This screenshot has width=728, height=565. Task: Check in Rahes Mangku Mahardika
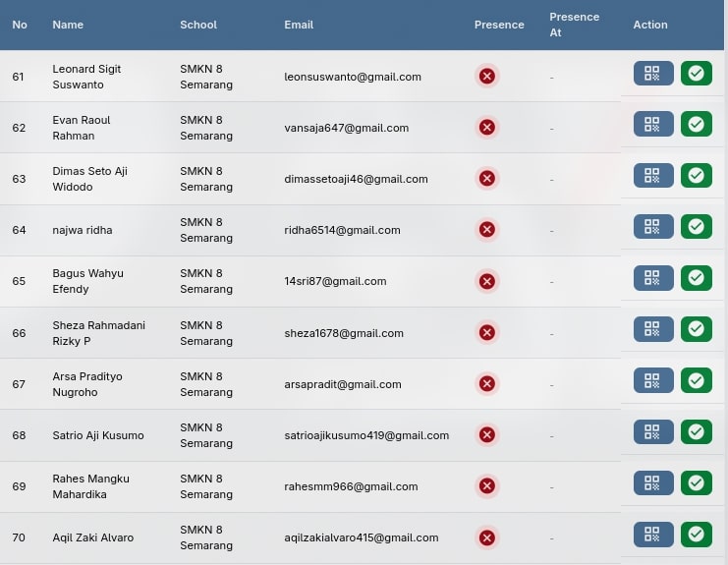point(696,482)
